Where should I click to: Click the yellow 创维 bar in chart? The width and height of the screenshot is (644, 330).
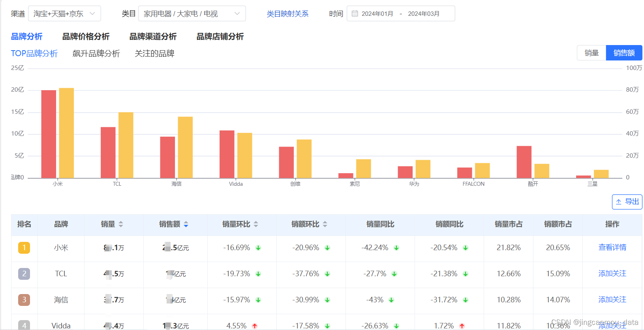click(304, 159)
